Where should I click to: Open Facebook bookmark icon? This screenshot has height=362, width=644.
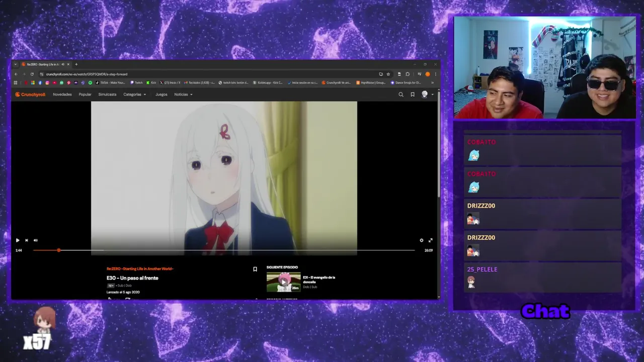40,82
